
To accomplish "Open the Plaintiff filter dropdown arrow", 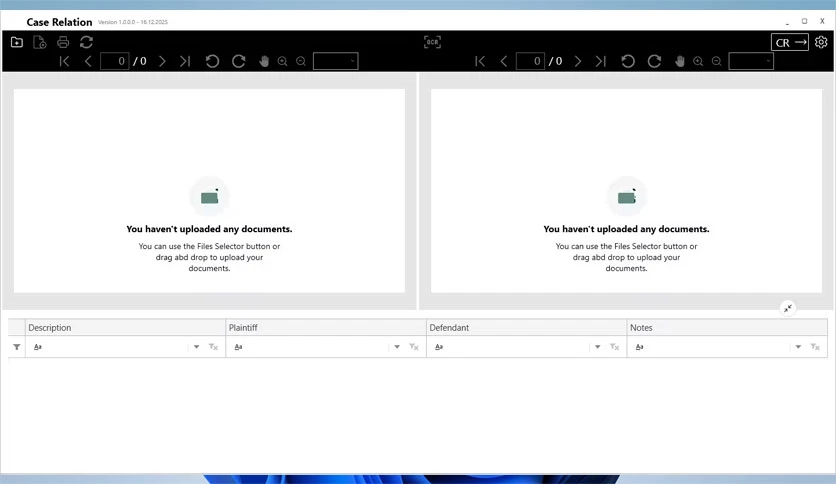I will (397, 347).
